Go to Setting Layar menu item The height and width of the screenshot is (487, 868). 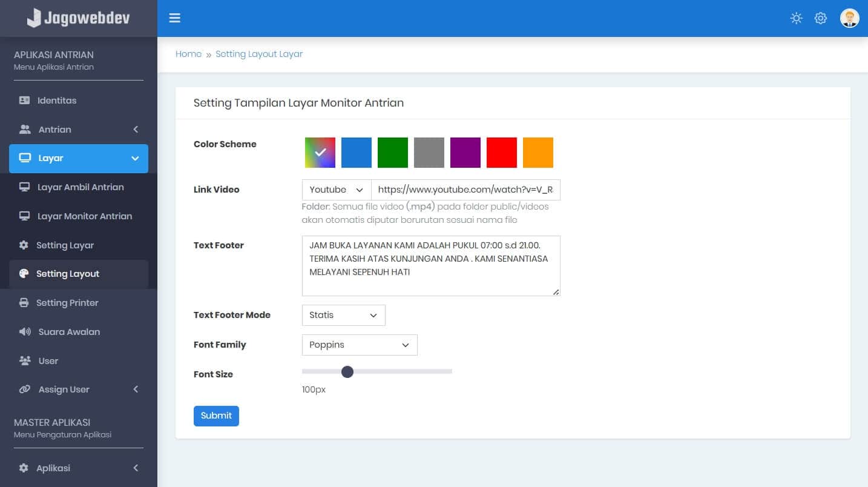65,245
